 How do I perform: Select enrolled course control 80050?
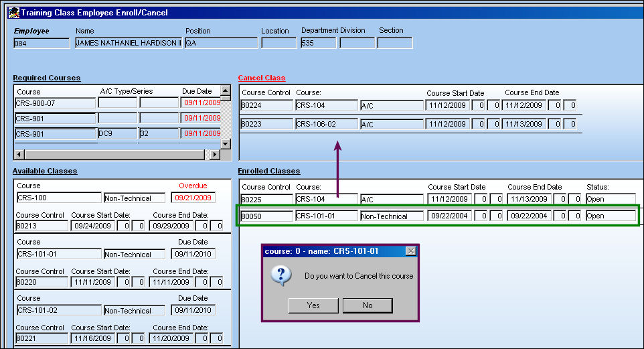coord(266,216)
